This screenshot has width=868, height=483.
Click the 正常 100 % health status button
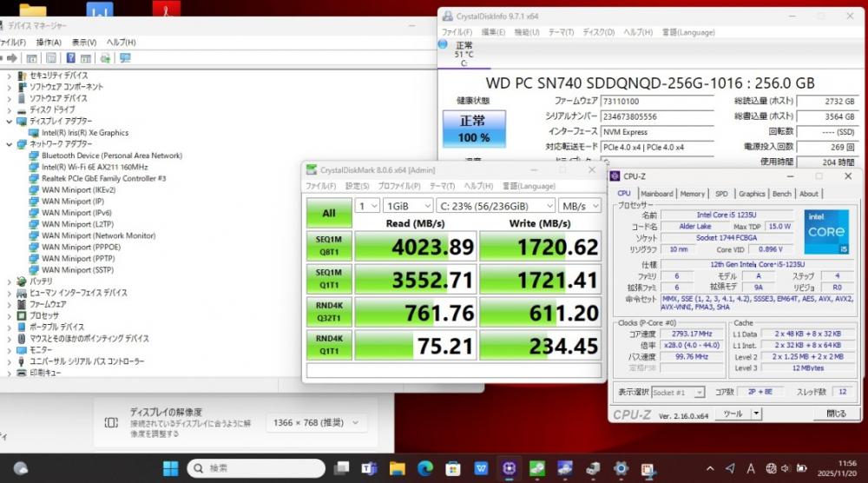point(474,129)
